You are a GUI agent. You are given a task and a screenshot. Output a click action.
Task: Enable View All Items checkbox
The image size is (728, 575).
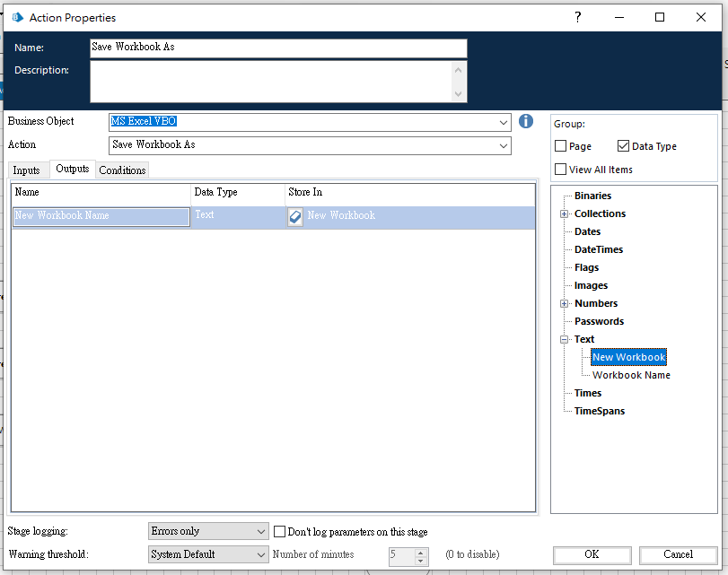click(560, 170)
